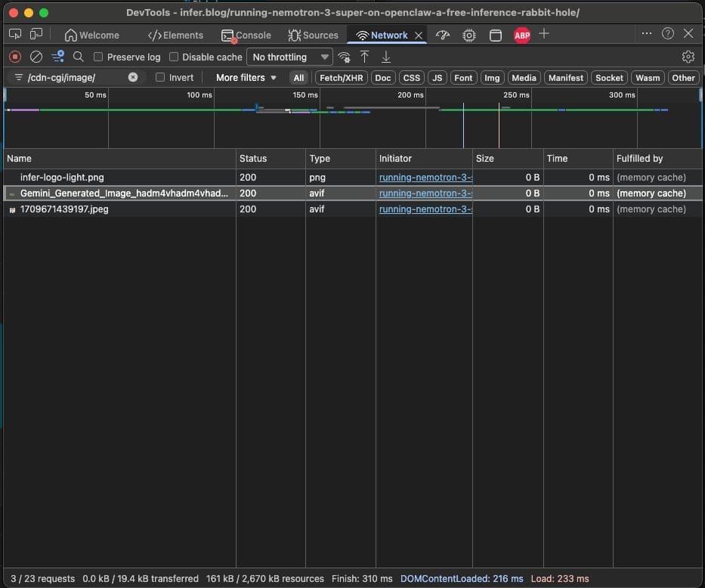The height and width of the screenshot is (588, 705).
Task: Expand the More filters dropdown
Action: click(x=246, y=77)
